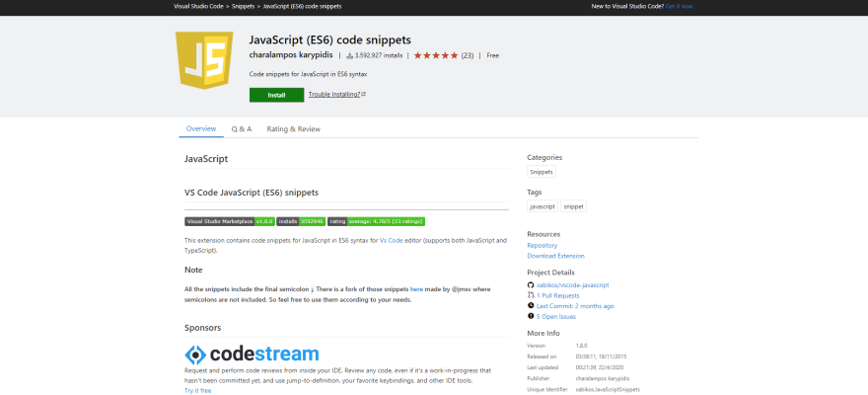The width and height of the screenshot is (868, 395).
Task: Click the installs download icon
Action: pos(350,55)
